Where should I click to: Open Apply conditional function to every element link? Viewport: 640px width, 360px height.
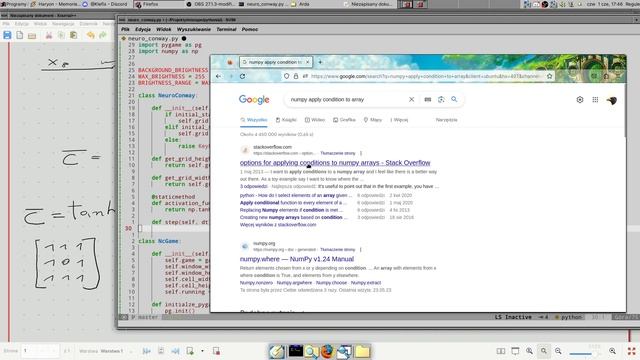click(293, 202)
